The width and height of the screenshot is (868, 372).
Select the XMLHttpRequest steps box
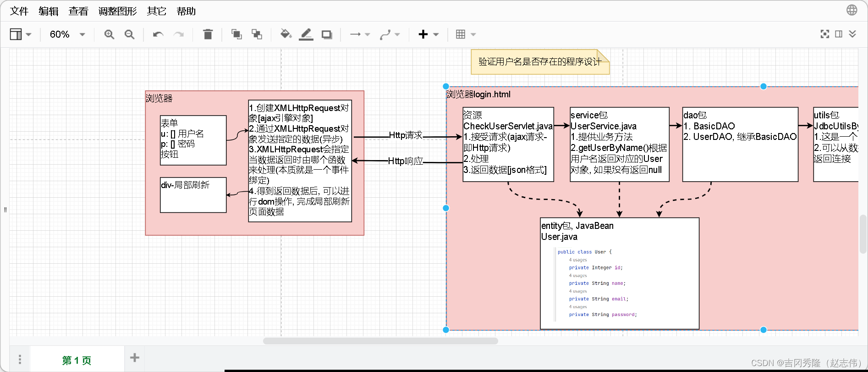tap(300, 161)
